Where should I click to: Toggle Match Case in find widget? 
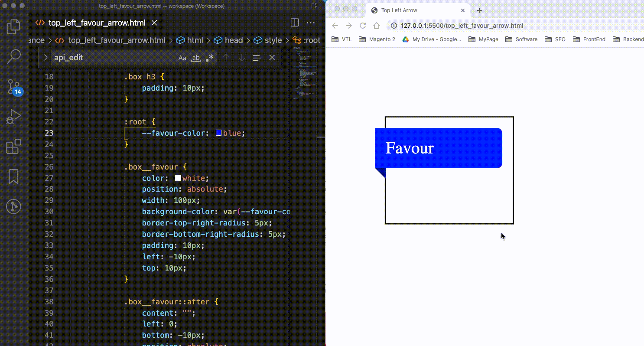point(182,58)
